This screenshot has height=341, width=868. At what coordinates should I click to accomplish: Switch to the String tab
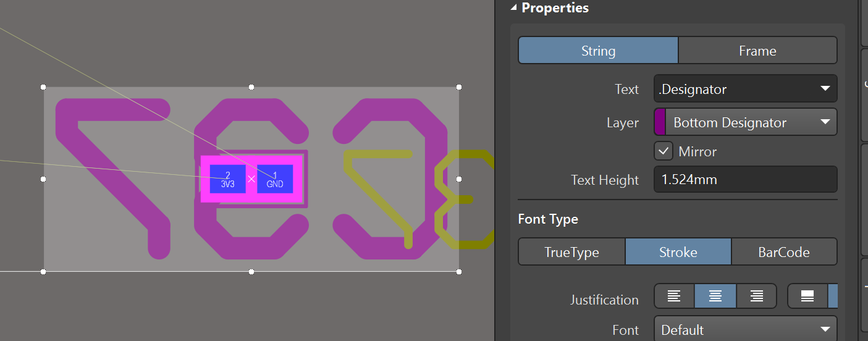tap(598, 51)
